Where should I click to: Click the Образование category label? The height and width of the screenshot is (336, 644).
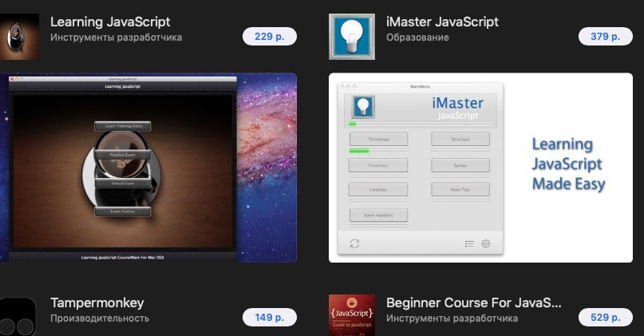pyautogui.click(x=417, y=38)
